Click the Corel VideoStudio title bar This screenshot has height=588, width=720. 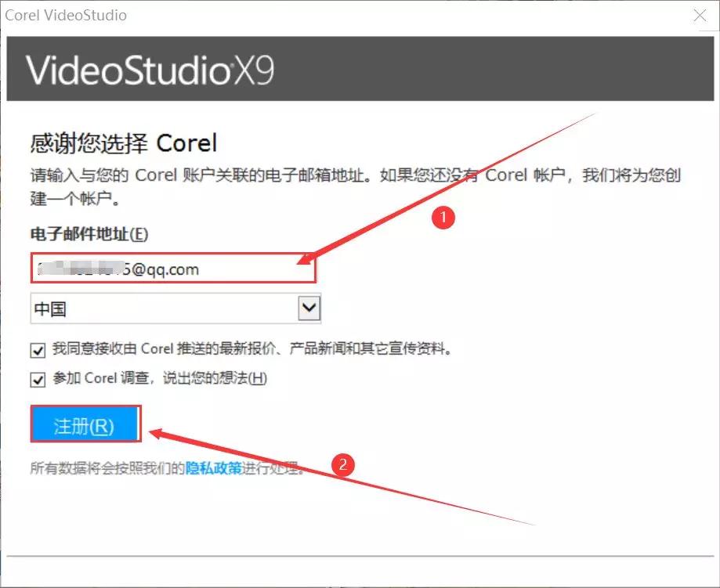67,14
